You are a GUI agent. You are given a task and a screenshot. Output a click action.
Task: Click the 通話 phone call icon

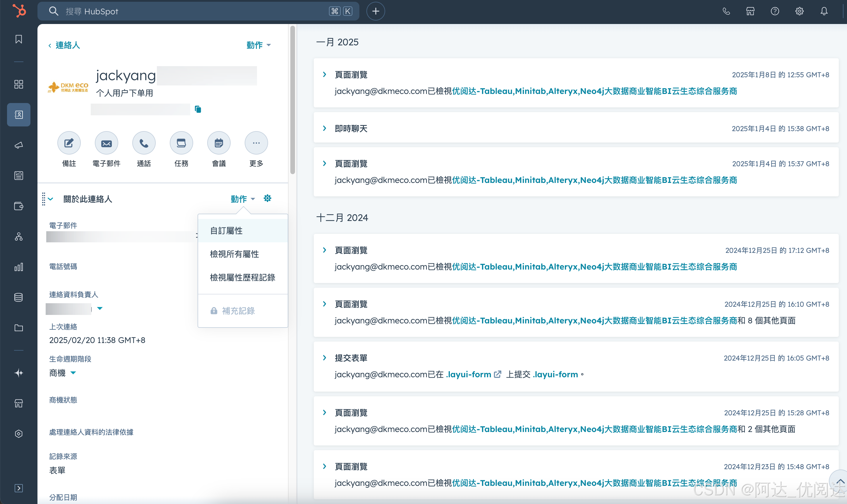tap(144, 143)
